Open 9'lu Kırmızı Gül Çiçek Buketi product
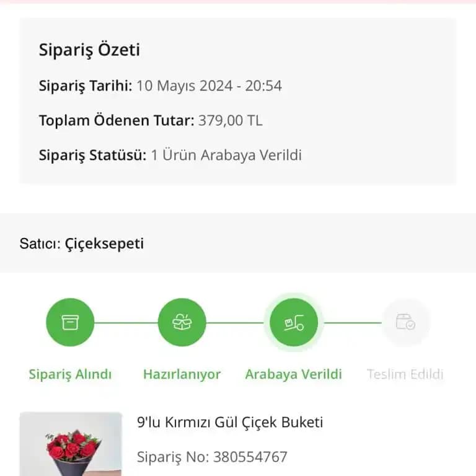This screenshot has width=476, height=476. pos(230,423)
